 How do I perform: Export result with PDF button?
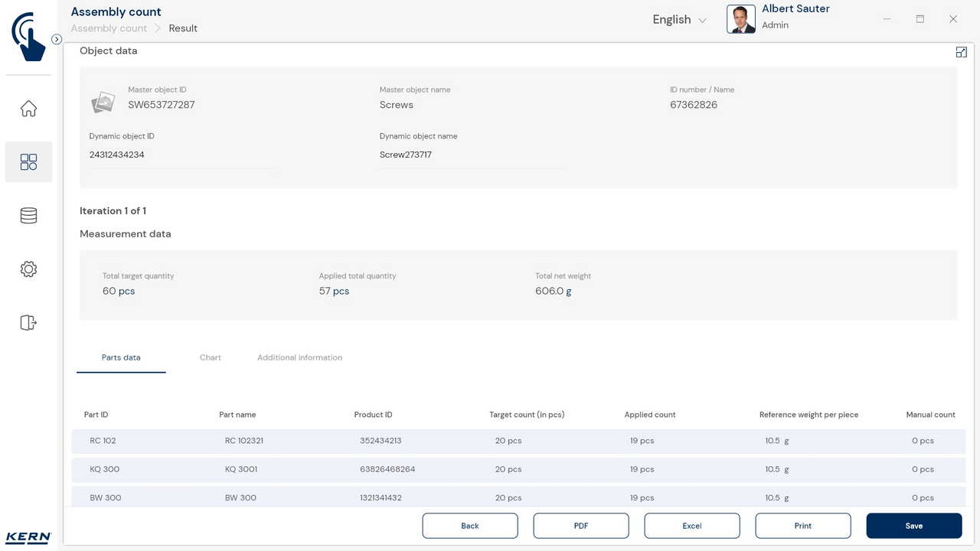580,526
